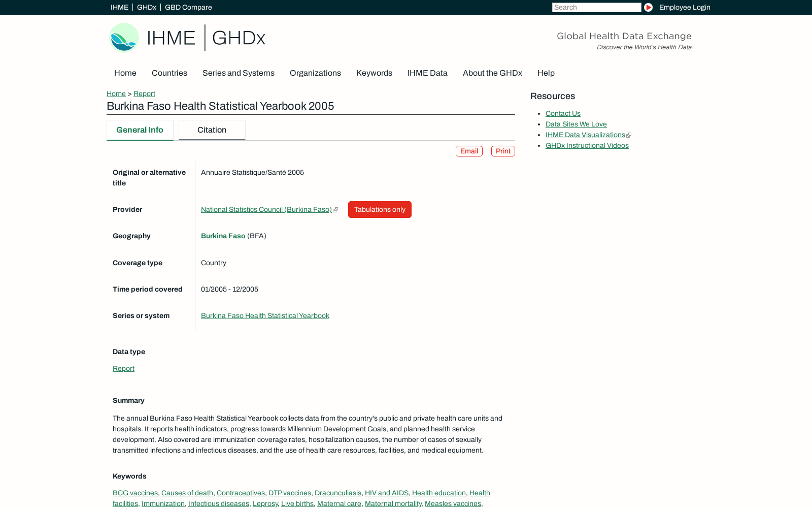Click Measles vaccines keyword
Image resolution: width=812 pixels, height=508 pixels.
[453, 503]
